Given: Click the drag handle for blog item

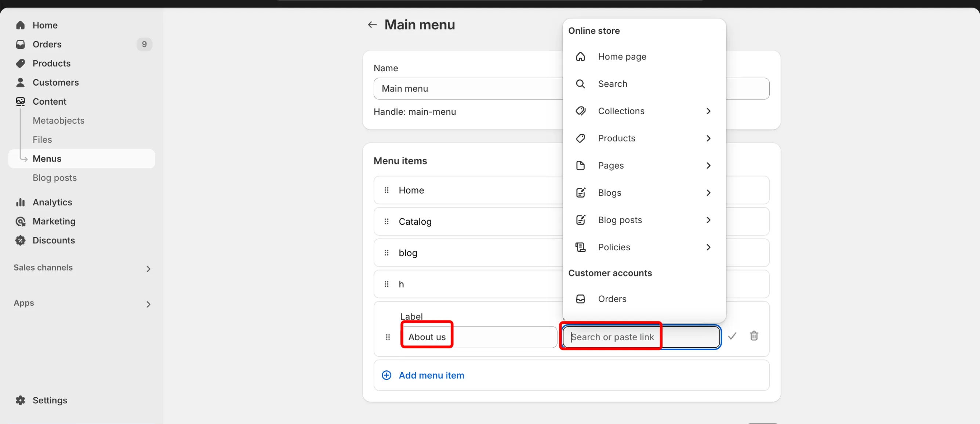Looking at the screenshot, I should (386, 253).
